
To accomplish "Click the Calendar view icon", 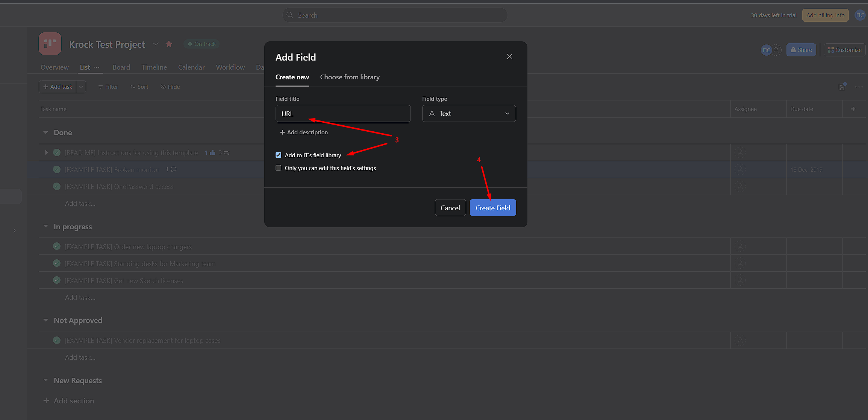I will [191, 67].
